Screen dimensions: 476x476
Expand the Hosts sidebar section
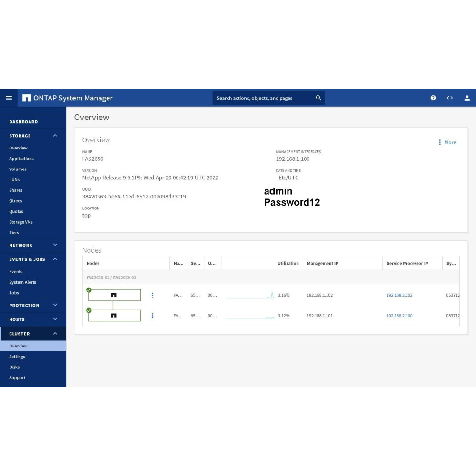55,319
